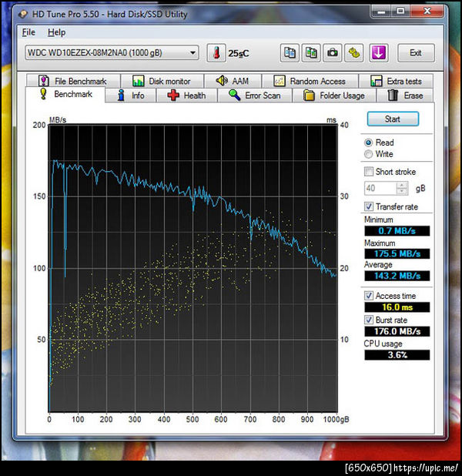Click the CPU usage value 3.6%
Viewport: 462px width, 476px height.
pyautogui.click(x=397, y=355)
